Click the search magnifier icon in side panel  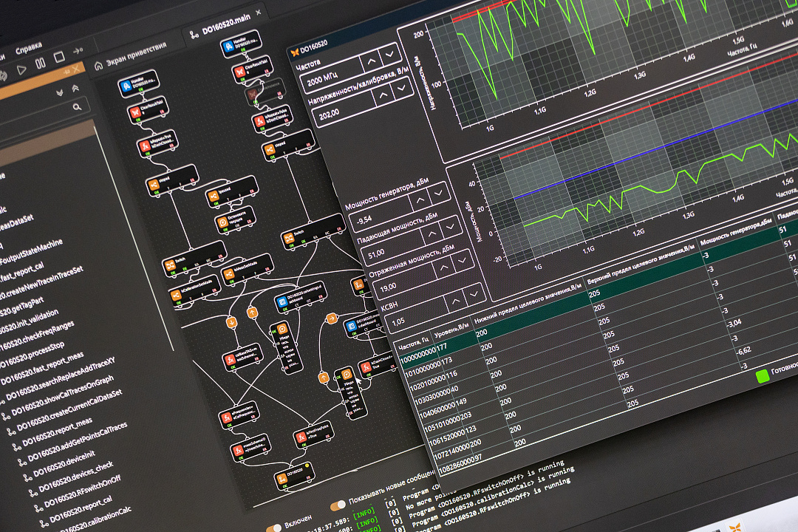(x=77, y=108)
